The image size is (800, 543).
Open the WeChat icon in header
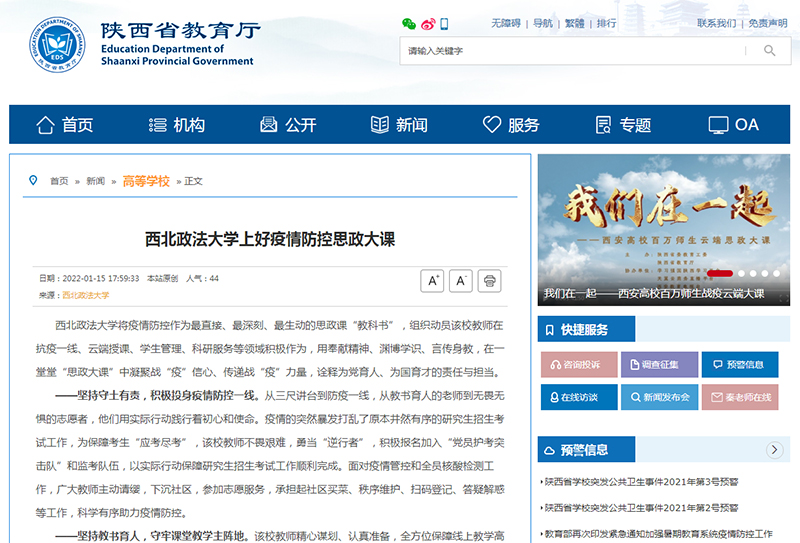click(408, 23)
